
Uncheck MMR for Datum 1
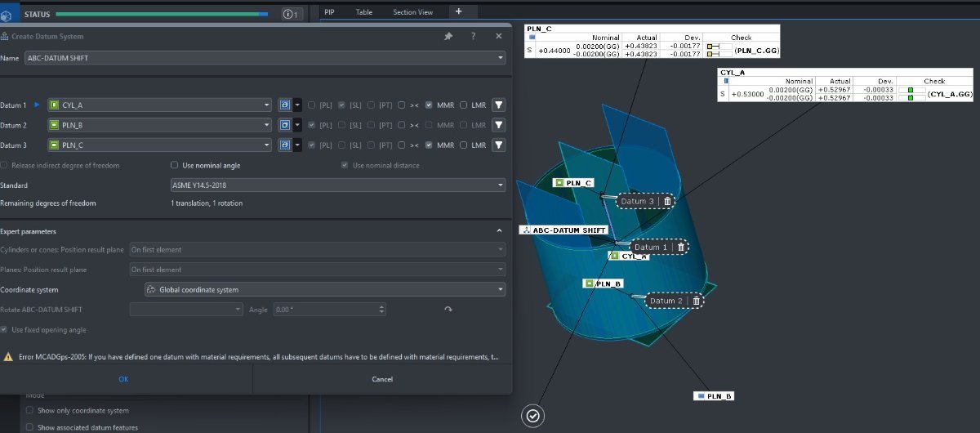pyautogui.click(x=429, y=105)
